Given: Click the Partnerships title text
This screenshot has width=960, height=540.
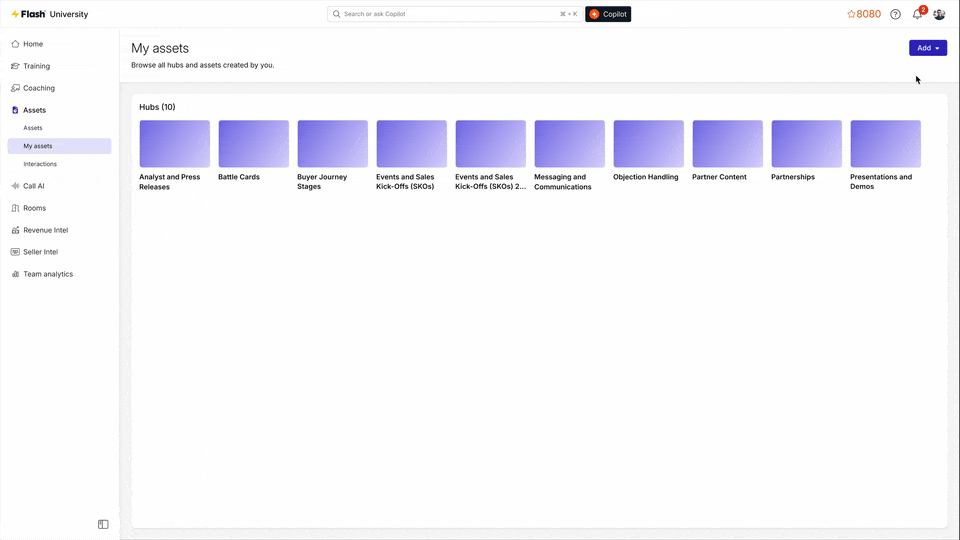Looking at the screenshot, I should [793, 177].
